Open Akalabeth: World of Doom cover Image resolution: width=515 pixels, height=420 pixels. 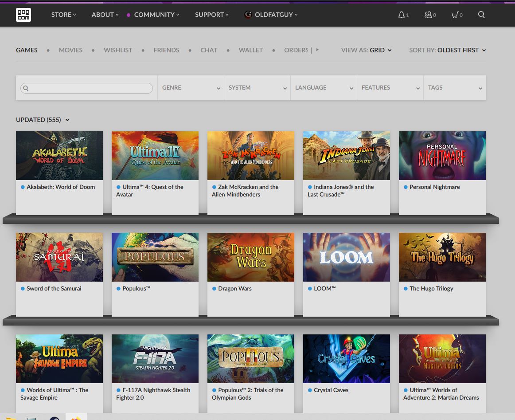pos(59,156)
